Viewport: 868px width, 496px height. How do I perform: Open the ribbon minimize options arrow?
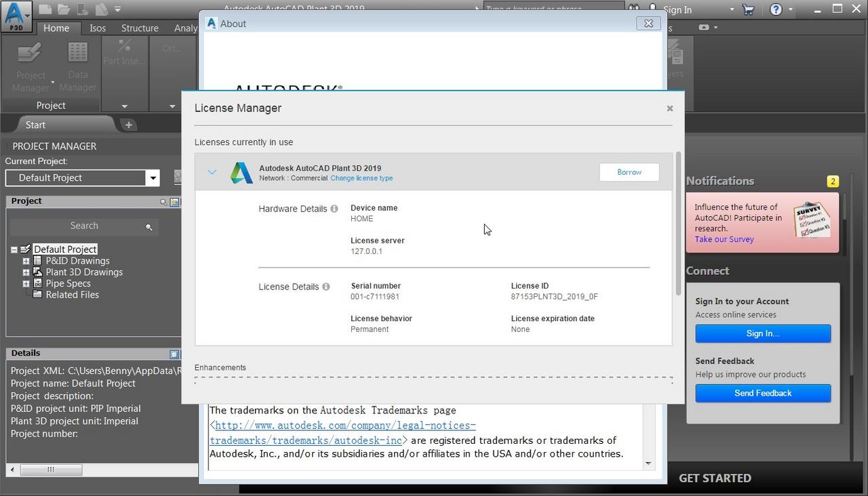pyautogui.click(x=715, y=28)
